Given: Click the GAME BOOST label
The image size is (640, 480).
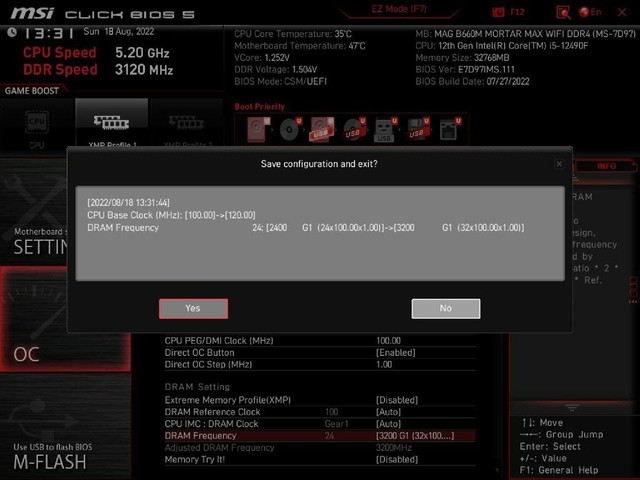Looking at the screenshot, I should point(32,91).
